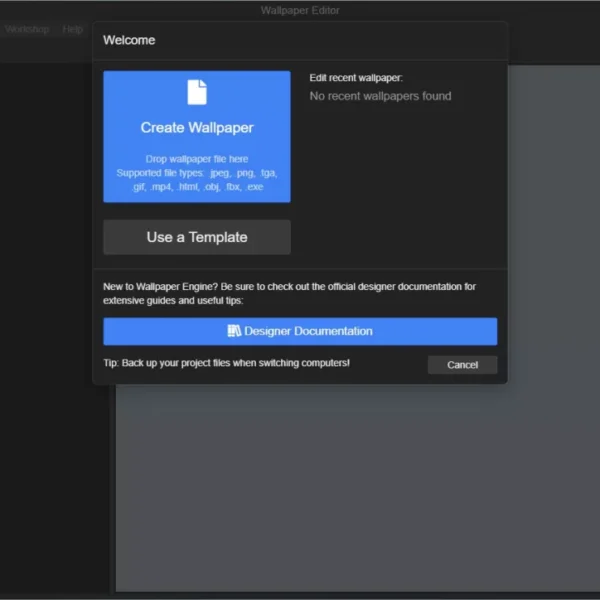This screenshot has height=600, width=600.
Task: Click the books icon on Designer Documentation
Action: (234, 331)
